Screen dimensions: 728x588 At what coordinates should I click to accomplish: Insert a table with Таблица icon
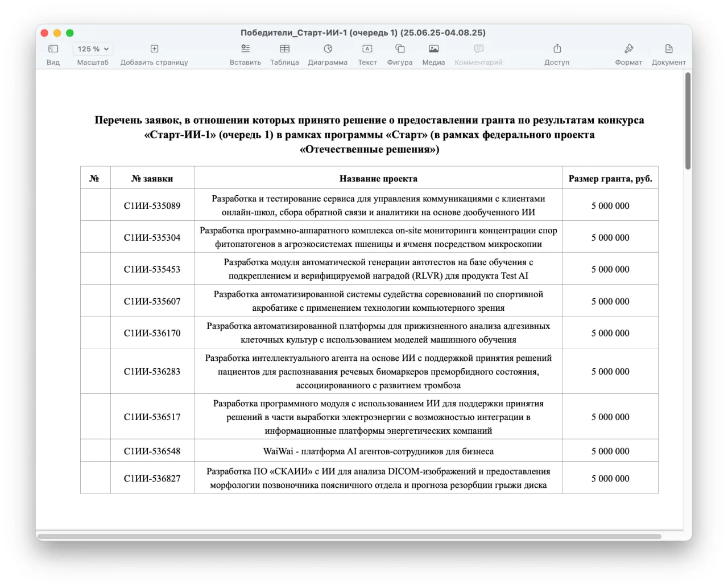pos(284,49)
